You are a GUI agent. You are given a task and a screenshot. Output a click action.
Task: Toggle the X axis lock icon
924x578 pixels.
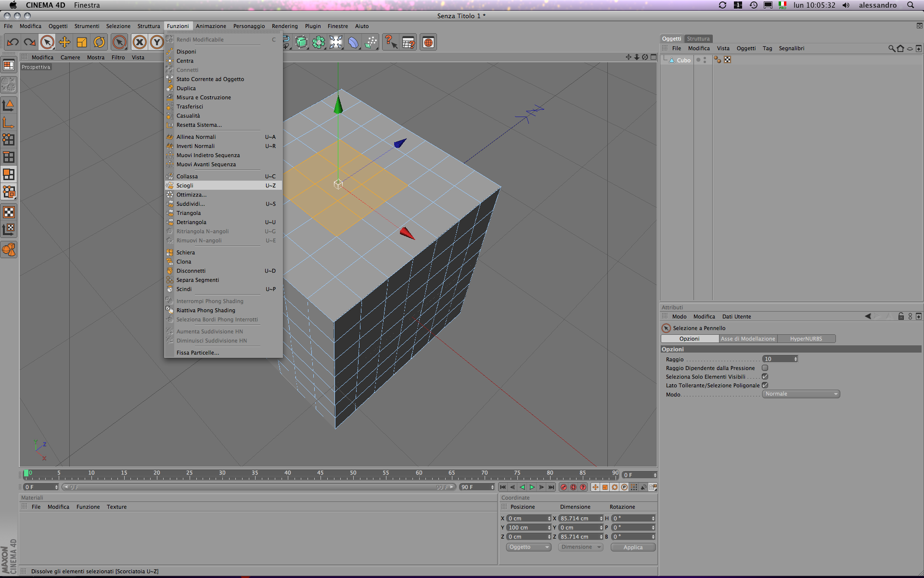[140, 42]
